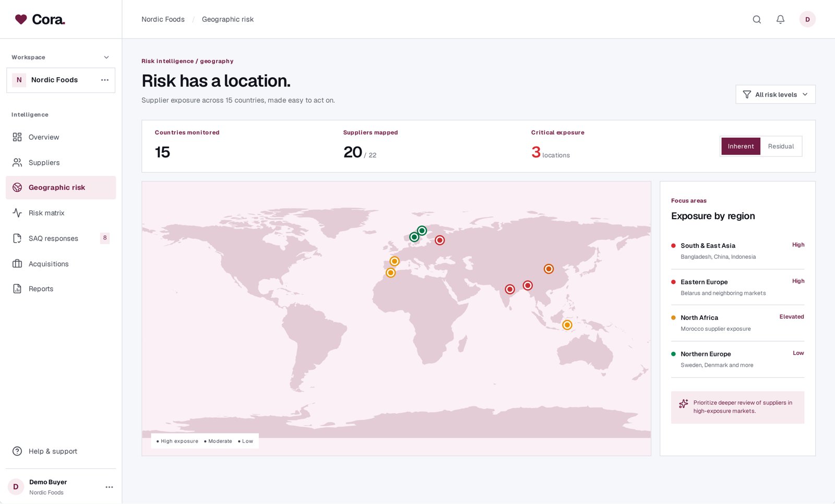Click the Acquisitions briefcase icon
Image resolution: width=835 pixels, height=504 pixels.
coord(17,263)
